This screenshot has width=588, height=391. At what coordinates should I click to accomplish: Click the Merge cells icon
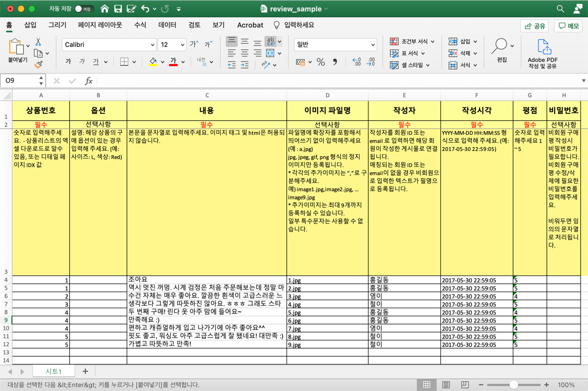tap(270, 53)
